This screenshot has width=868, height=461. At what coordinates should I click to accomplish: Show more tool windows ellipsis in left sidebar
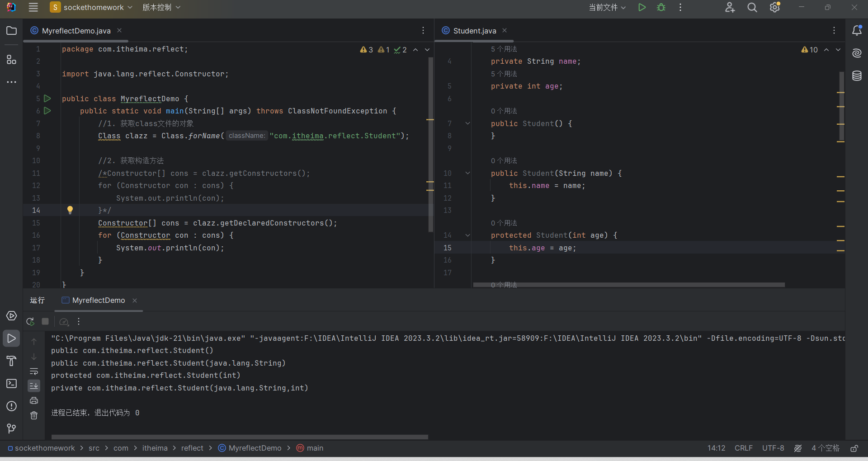pos(12,82)
